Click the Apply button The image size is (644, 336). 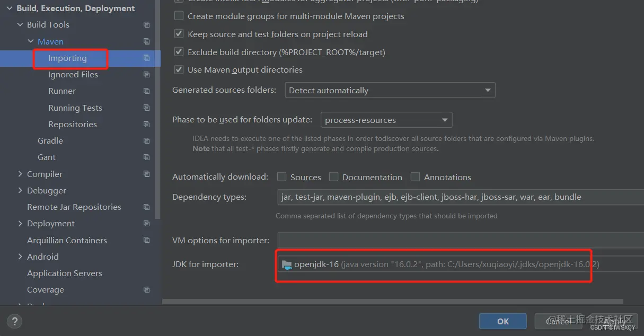coord(614,321)
